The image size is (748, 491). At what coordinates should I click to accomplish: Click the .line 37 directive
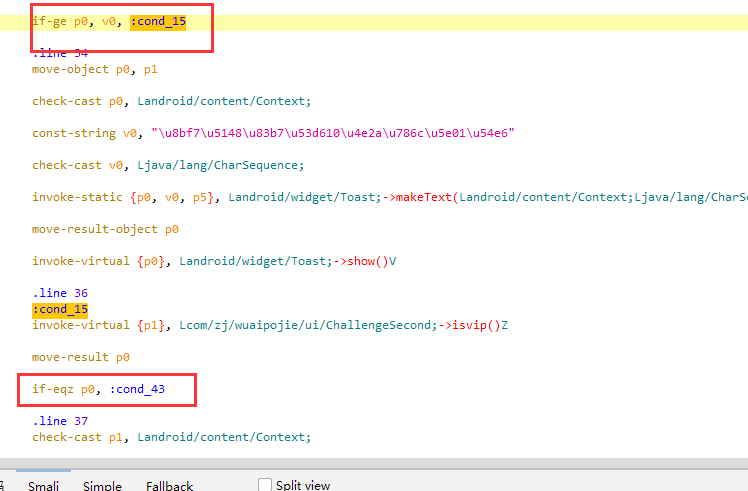click(x=59, y=421)
